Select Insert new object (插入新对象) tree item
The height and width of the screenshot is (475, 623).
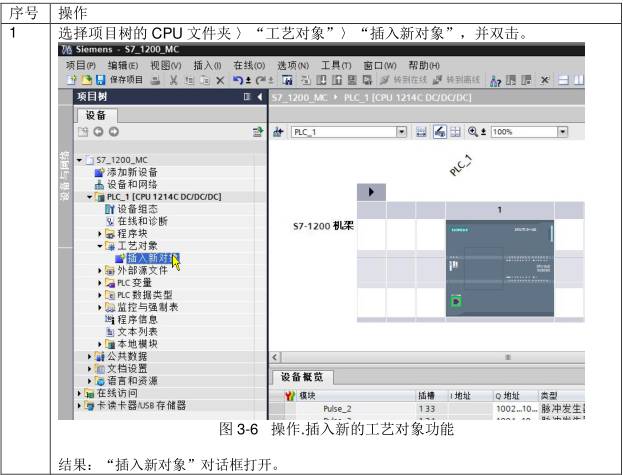click(x=150, y=258)
